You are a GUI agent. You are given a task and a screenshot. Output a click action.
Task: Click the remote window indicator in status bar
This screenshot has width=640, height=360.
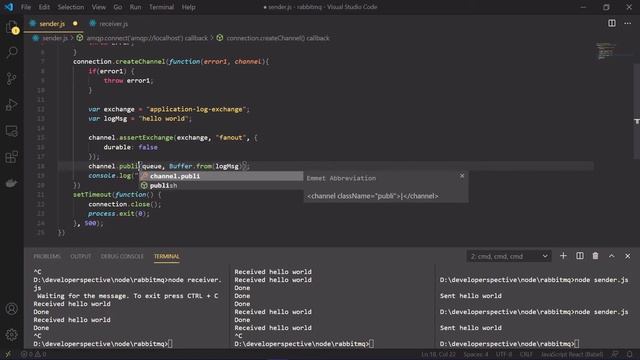[x=8, y=354]
